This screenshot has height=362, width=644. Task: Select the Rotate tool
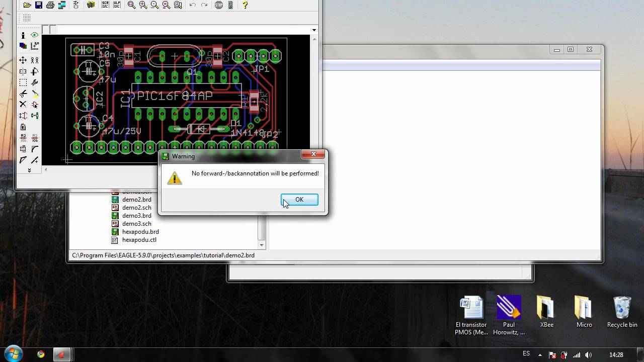tap(35, 71)
